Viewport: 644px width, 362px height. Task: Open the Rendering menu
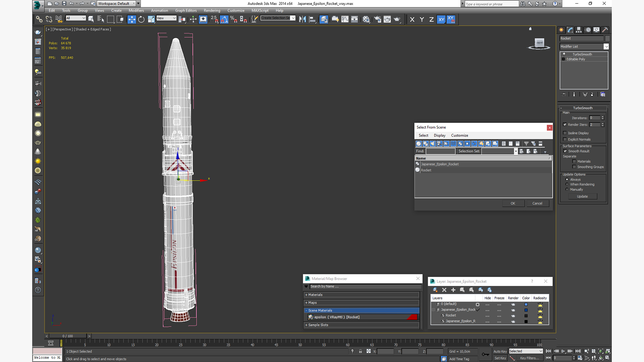(x=212, y=10)
